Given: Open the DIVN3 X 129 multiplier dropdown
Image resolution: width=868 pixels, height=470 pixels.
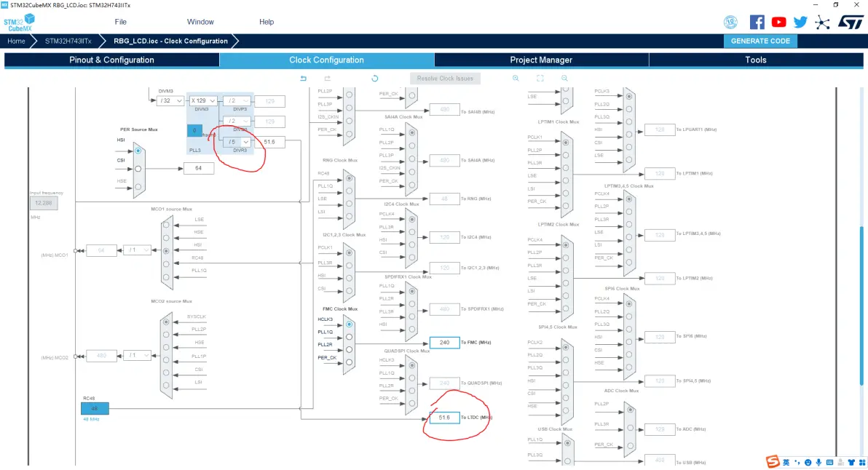Looking at the screenshot, I should tap(202, 100).
